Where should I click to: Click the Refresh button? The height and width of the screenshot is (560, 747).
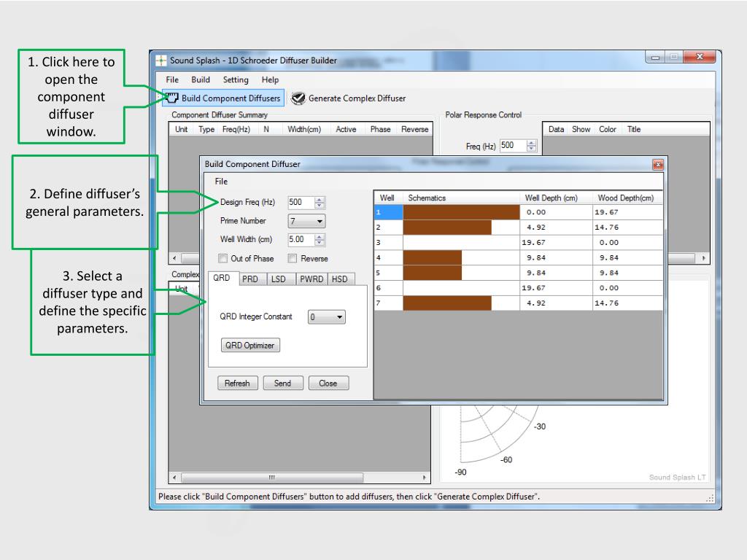point(237,384)
